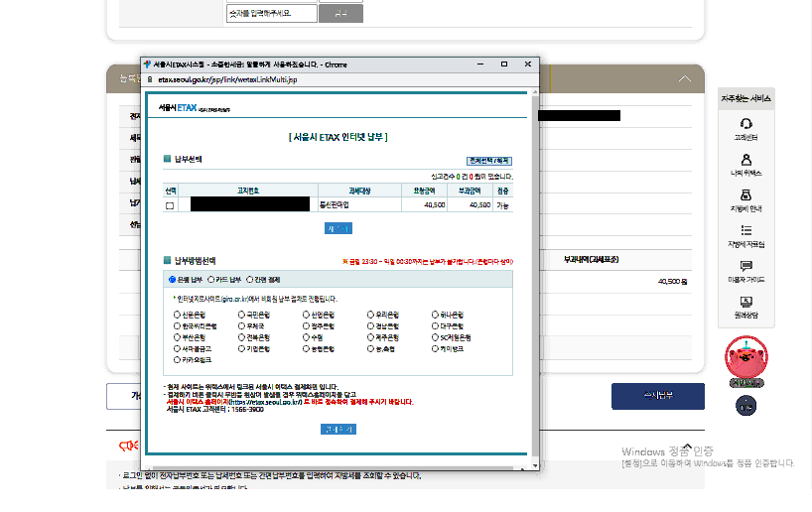Click the etax.seoul.go.kr homepage link
Viewport: 812px width, 512px height.
266,402
